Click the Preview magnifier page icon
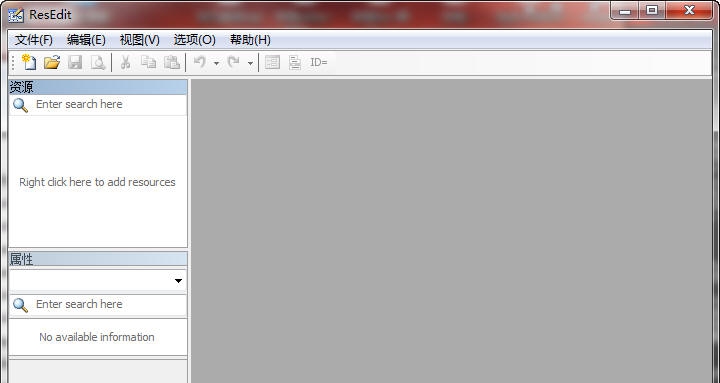 pyautogui.click(x=97, y=62)
